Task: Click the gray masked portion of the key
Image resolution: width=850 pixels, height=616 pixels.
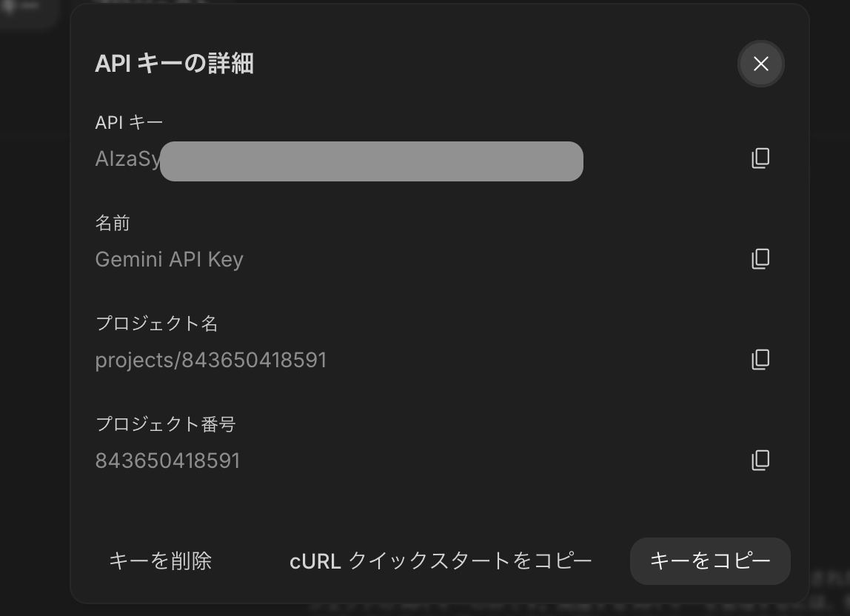Action: (372, 161)
